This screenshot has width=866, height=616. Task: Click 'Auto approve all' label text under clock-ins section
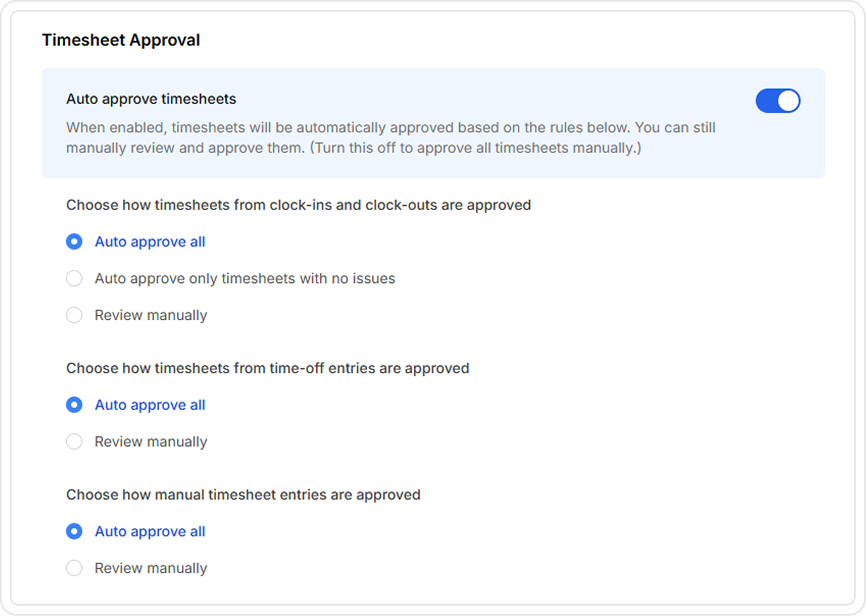150,242
